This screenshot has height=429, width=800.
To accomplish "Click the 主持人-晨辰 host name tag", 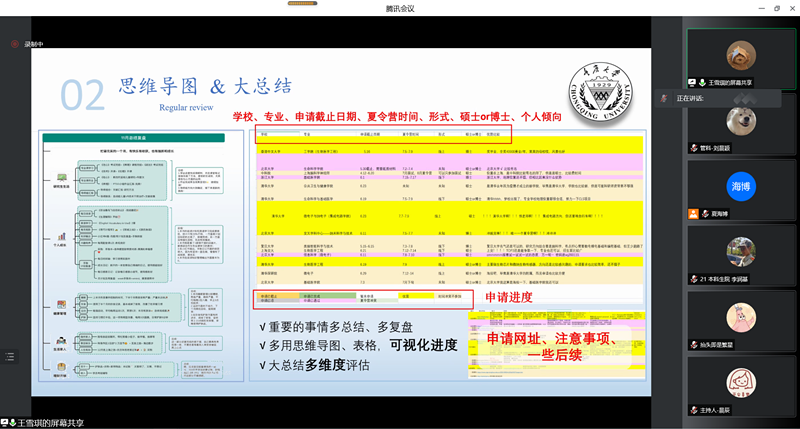I will coord(715,410).
